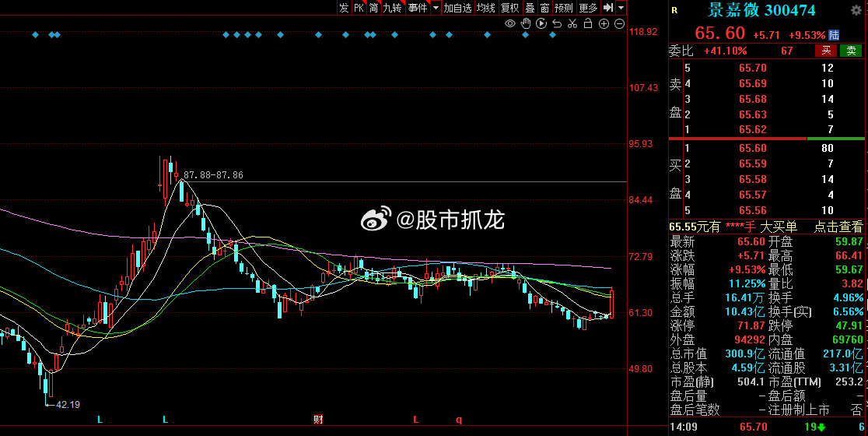Click buy level 4 price 65.57
Screen dimensions: 868x436
click(753, 195)
